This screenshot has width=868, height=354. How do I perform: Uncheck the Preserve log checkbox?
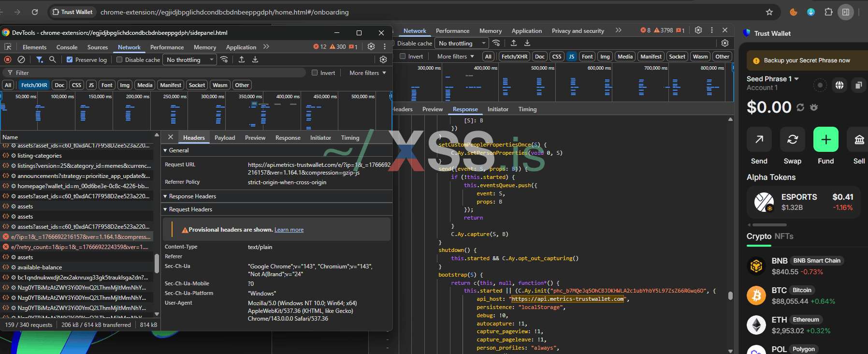pos(70,59)
